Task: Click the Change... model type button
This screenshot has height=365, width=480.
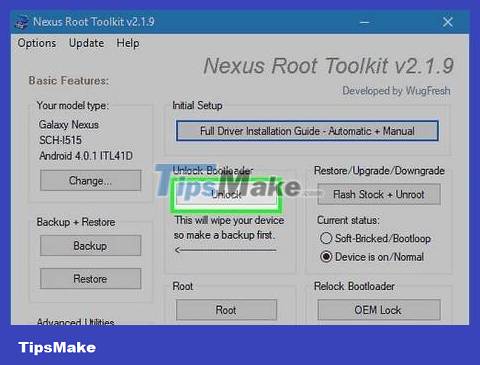Action: tap(90, 181)
